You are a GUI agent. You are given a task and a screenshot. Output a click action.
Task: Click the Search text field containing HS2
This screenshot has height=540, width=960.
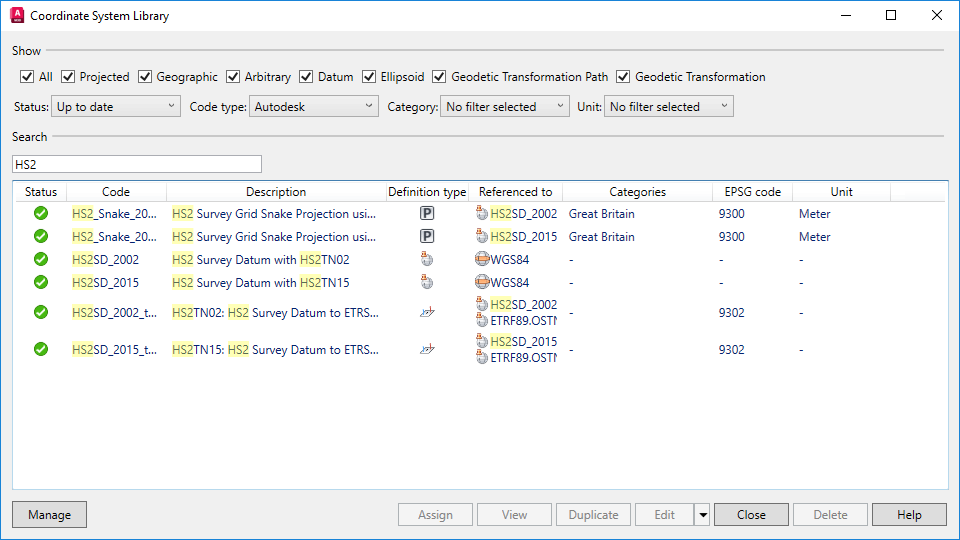(137, 164)
